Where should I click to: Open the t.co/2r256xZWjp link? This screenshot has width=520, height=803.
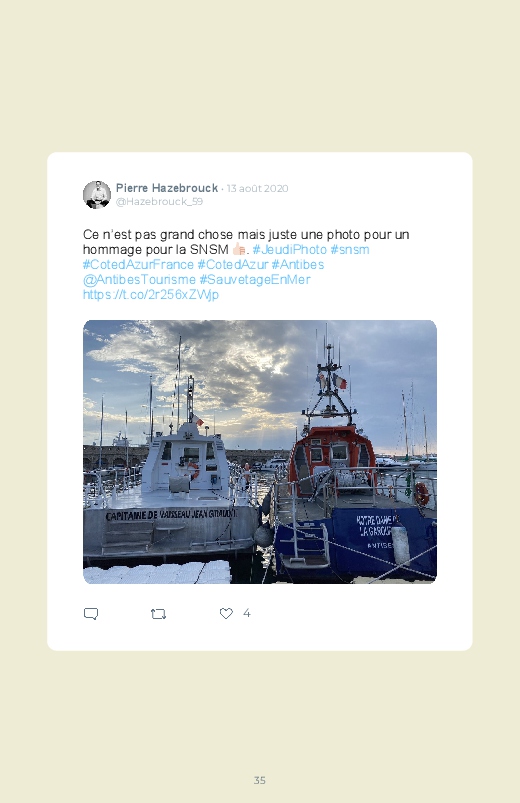point(151,294)
